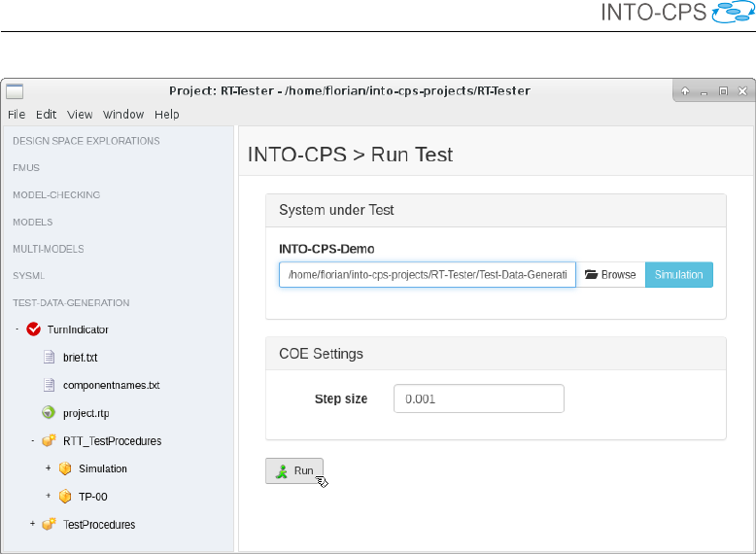This screenshot has width=756, height=554.
Task: Open the Window menu
Action: coord(123,114)
